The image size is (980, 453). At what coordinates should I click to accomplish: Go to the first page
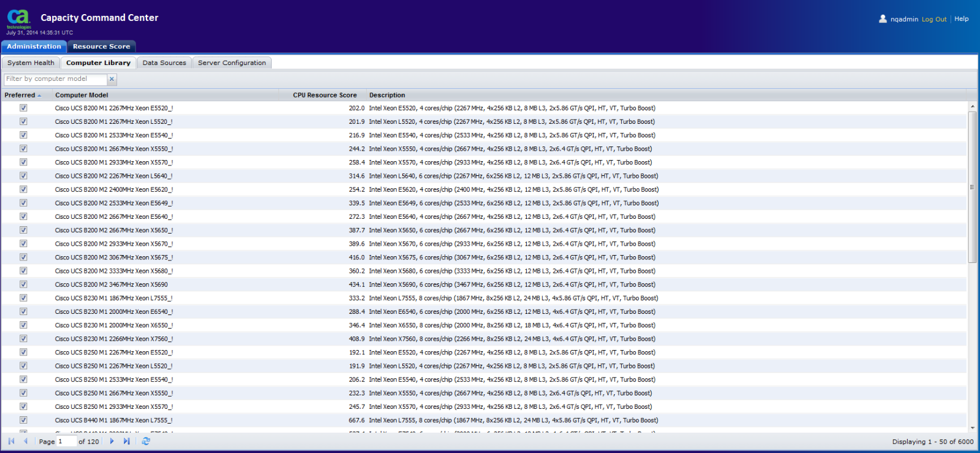pyautogui.click(x=11, y=441)
